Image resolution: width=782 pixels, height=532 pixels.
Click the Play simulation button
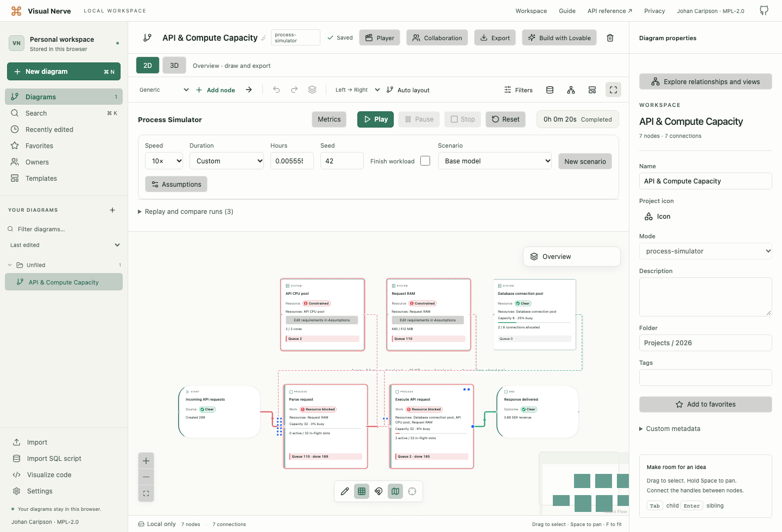point(375,119)
